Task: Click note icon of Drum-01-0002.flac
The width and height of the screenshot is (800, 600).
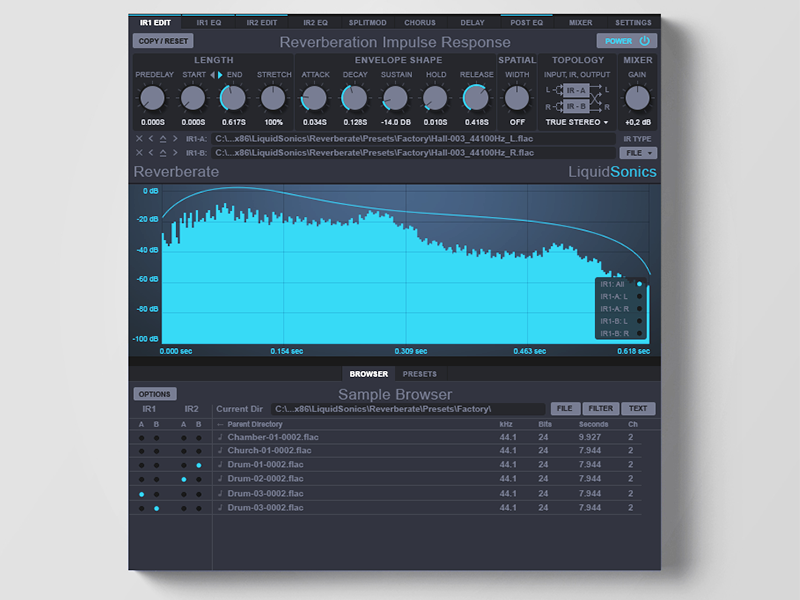Action: click(220, 464)
